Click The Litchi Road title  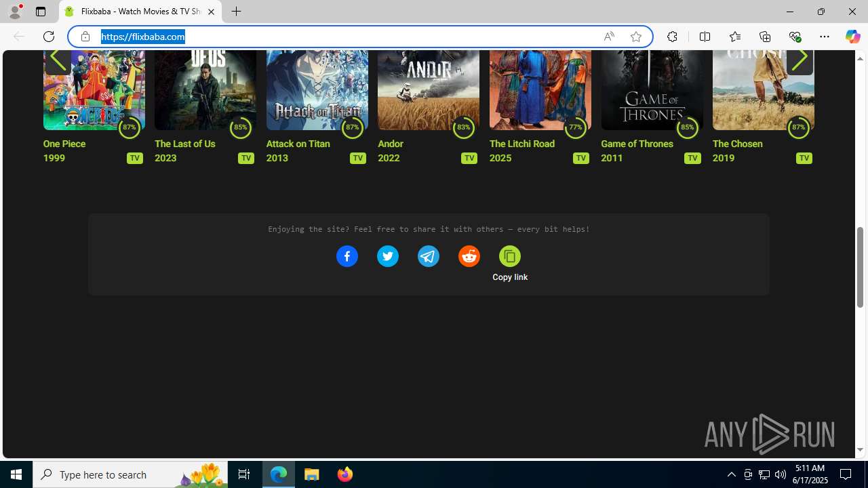[x=522, y=144]
